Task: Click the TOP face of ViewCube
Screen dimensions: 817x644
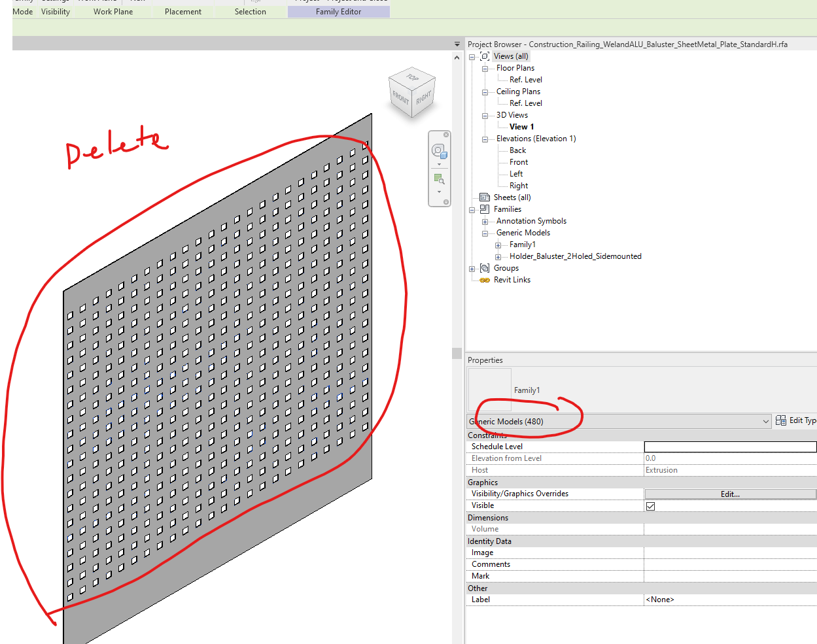Action: [412, 77]
